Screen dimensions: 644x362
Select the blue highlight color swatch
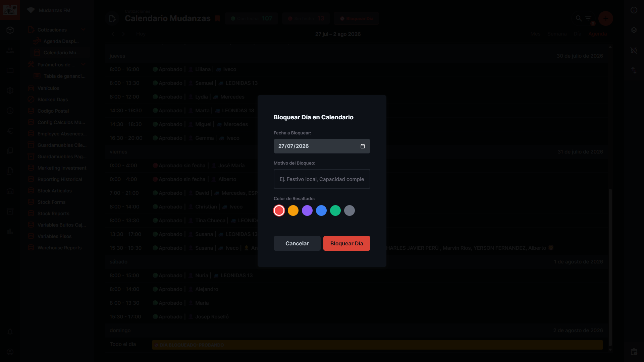click(321, 210)
